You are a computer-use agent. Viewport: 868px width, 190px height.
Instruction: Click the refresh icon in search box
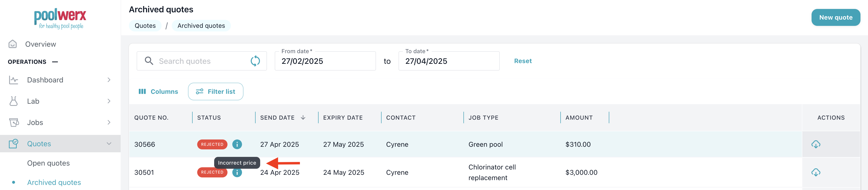pos(255,61)
